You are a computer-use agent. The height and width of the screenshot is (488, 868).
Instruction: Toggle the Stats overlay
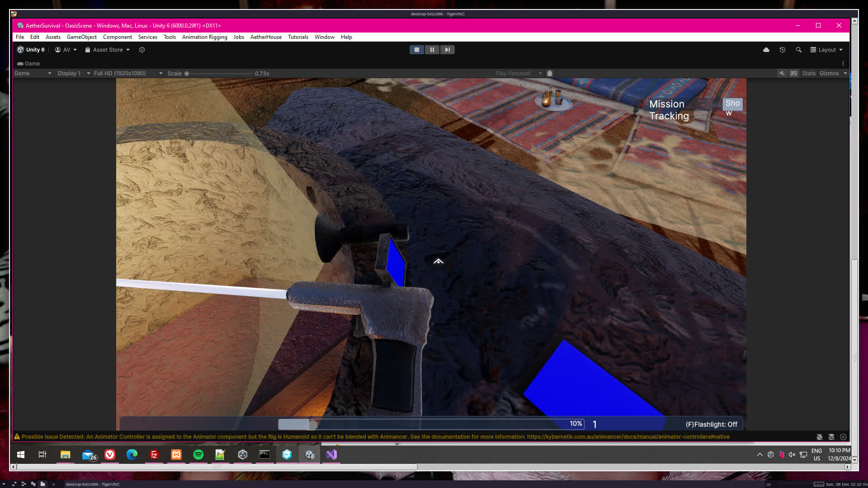tap(809, 73)
